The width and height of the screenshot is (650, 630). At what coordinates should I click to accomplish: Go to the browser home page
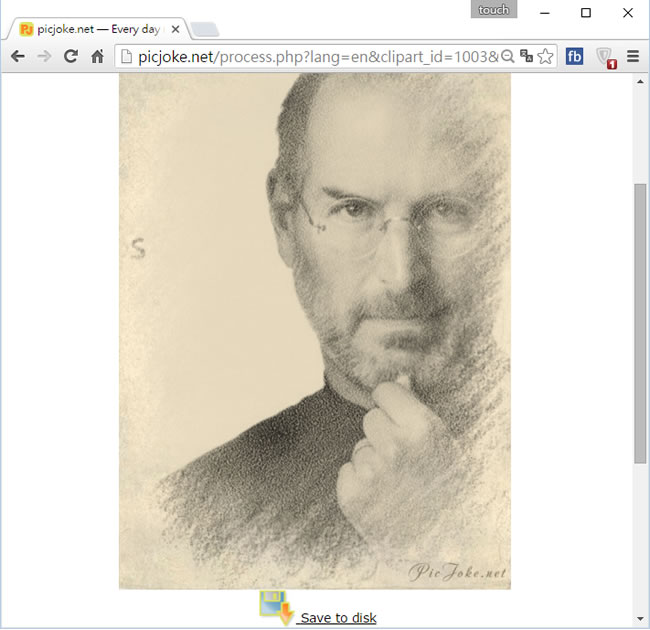(x=98, y=57)
